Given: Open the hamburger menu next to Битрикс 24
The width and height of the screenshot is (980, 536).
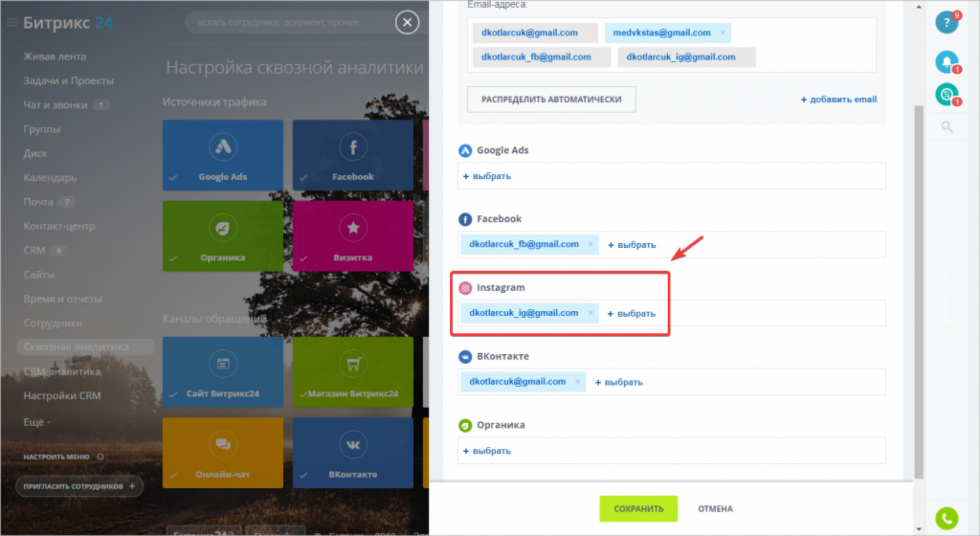Looking at the screenshot, I should point(12,22).
